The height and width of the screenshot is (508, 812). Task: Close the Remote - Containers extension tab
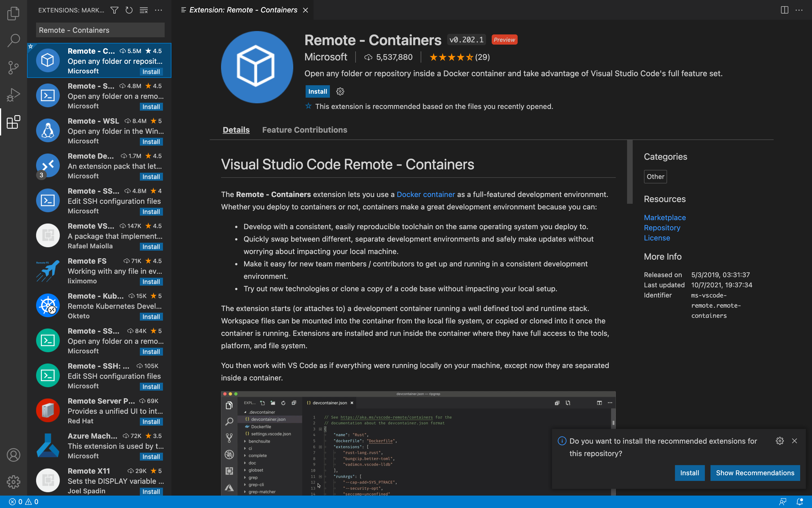tap(305, 10)
